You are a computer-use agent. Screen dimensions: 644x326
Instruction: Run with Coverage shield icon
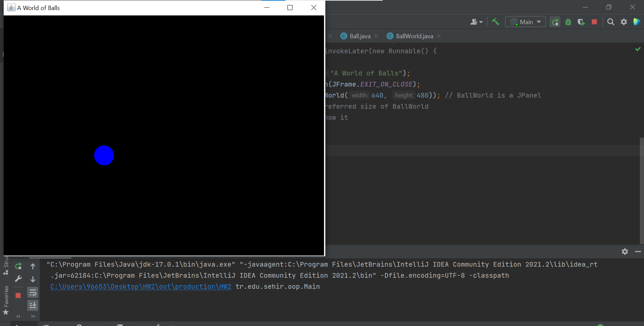click(581, 22)
